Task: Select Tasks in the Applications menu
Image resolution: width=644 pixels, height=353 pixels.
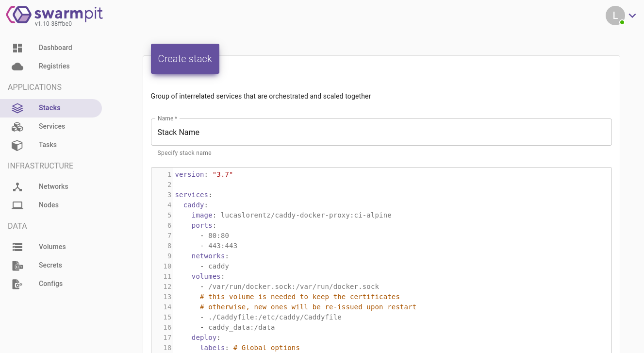Action: pos(48,145)
